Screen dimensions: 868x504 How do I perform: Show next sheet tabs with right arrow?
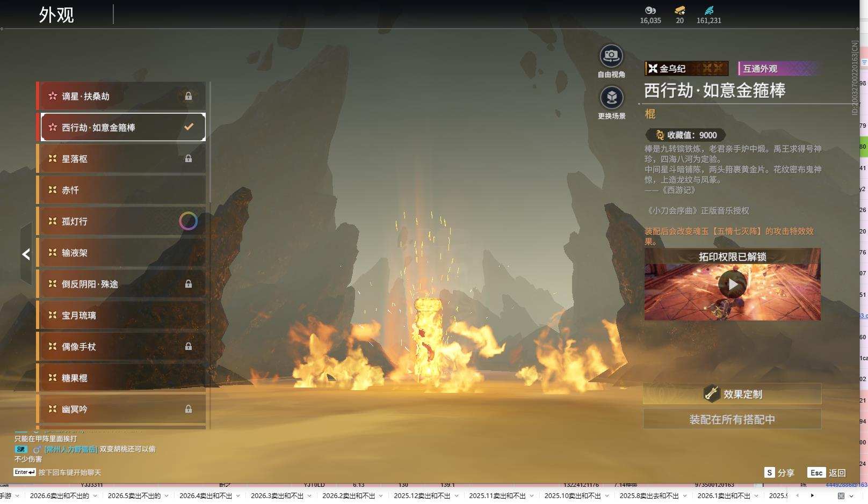pos(812,495)
